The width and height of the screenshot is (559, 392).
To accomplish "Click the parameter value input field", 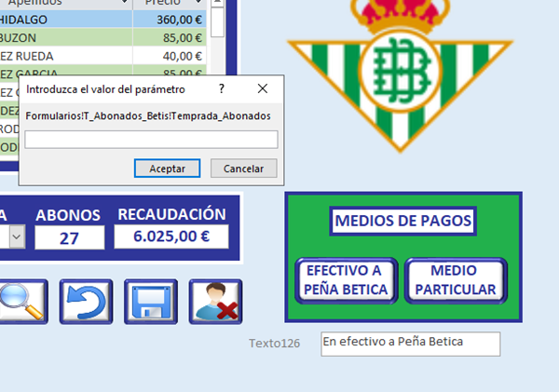I will click(151, 140).
